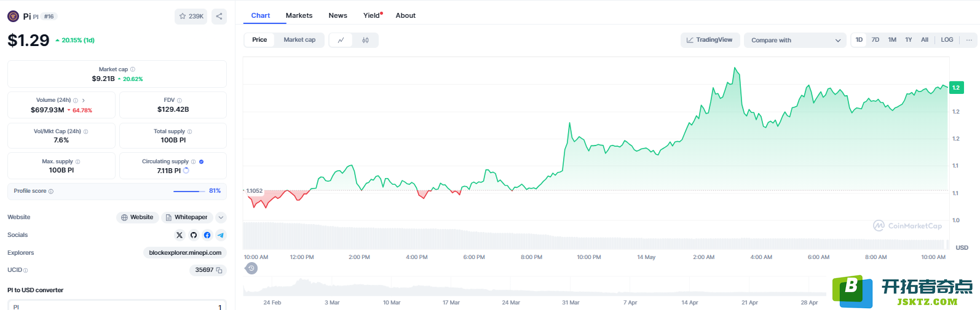The height and width of the screenshot is (310, 980).
Task: Click the current price 1.2 label
Action: tap(956, 88)
